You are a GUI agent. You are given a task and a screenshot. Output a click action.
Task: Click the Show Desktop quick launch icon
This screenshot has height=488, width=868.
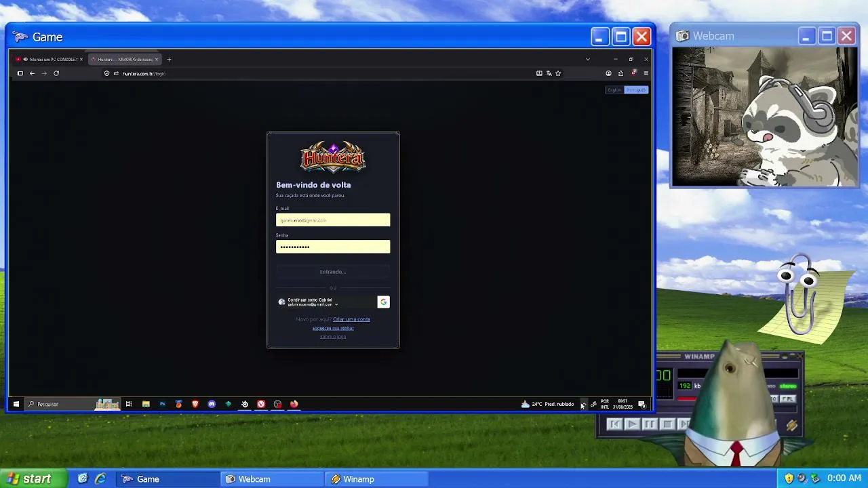tap(83, 479)
